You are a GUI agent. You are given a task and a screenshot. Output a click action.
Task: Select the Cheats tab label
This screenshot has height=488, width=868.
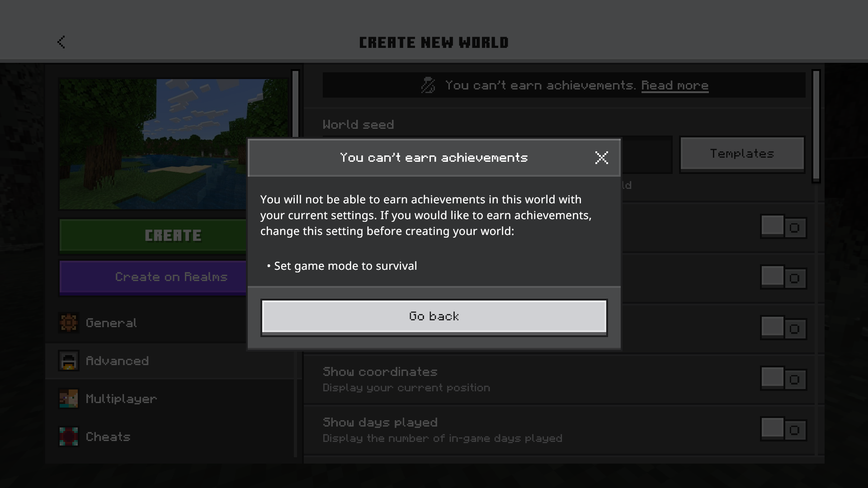[108, 436]
